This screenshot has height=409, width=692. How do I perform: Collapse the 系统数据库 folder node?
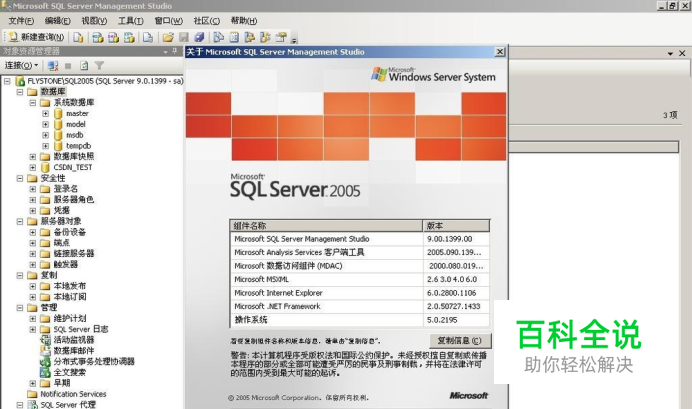(33, 103)
